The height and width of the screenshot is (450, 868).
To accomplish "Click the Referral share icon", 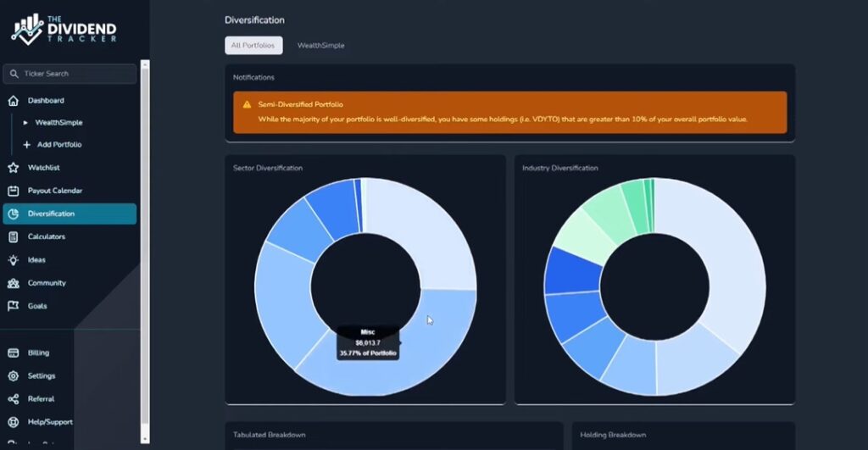I will click(x=13, y=399).
